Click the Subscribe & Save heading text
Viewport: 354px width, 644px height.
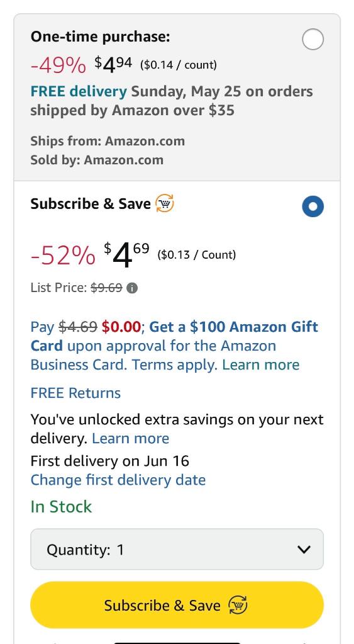[91, 204]
